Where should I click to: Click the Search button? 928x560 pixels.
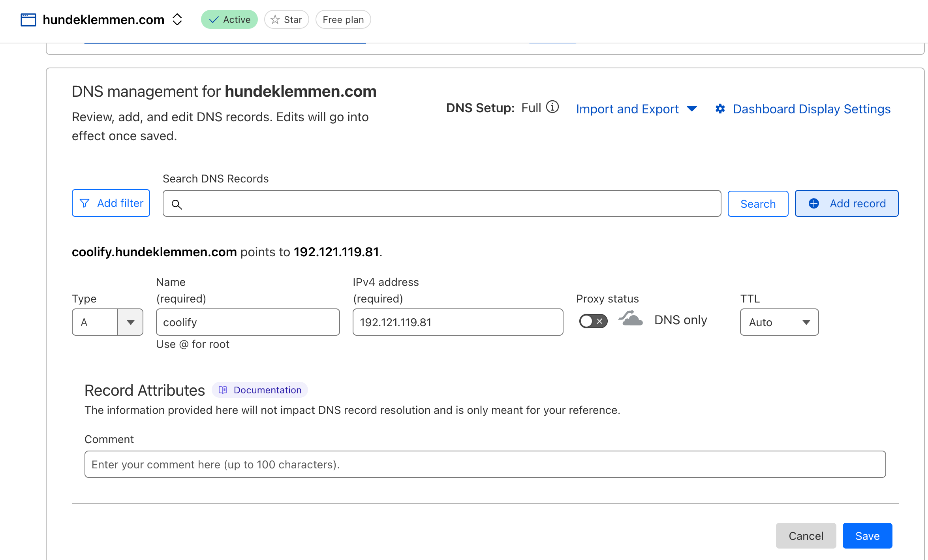pyautogui.click(x=758, y=203)
